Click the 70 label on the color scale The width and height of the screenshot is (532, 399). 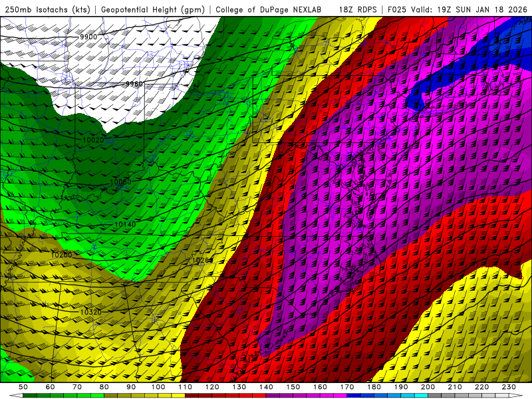[77, 387]
